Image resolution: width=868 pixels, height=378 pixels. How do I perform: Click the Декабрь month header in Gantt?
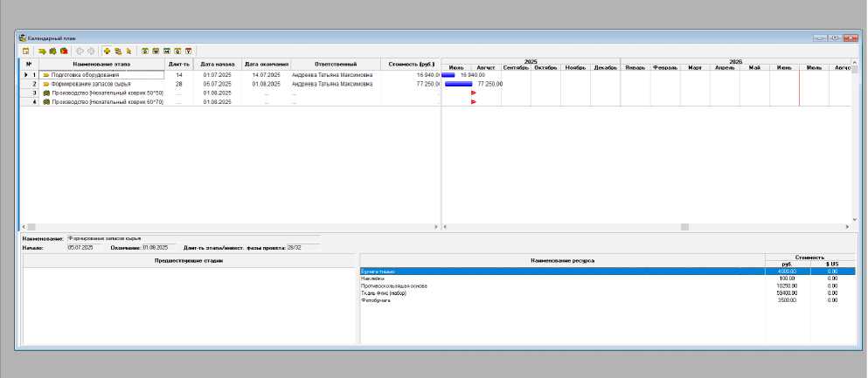(605, 67)
